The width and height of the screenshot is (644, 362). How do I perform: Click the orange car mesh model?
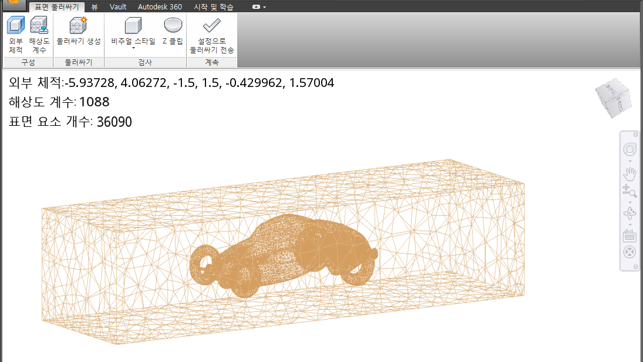tap(284, 256)
